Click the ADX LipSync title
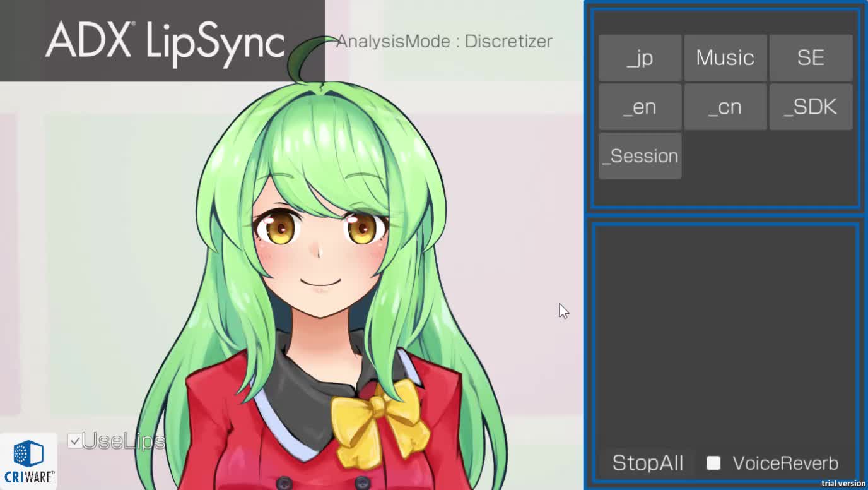This screenshot has width=868, height=490. point(165,42)
